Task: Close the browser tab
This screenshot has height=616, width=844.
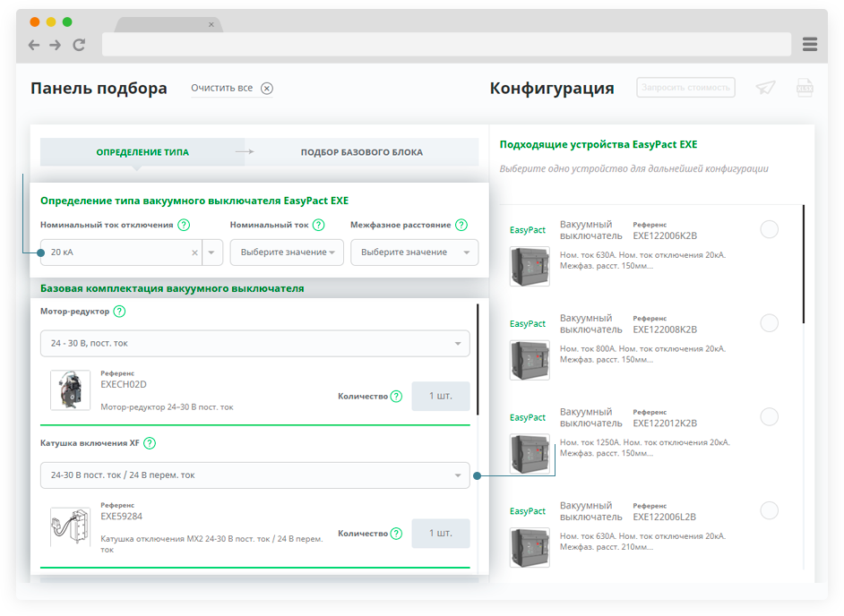Action: (211, 24)
